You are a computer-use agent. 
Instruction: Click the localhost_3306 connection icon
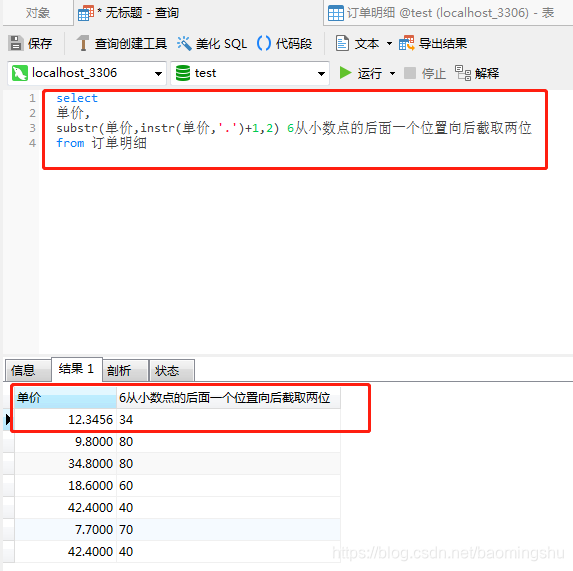tap(20, 73)
